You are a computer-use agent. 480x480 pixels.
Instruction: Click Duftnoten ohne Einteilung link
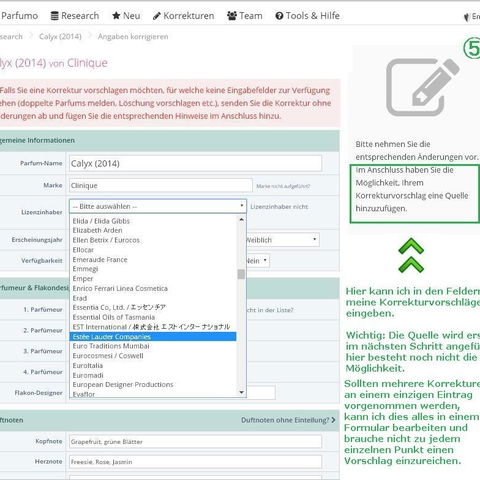pos(288,420)
